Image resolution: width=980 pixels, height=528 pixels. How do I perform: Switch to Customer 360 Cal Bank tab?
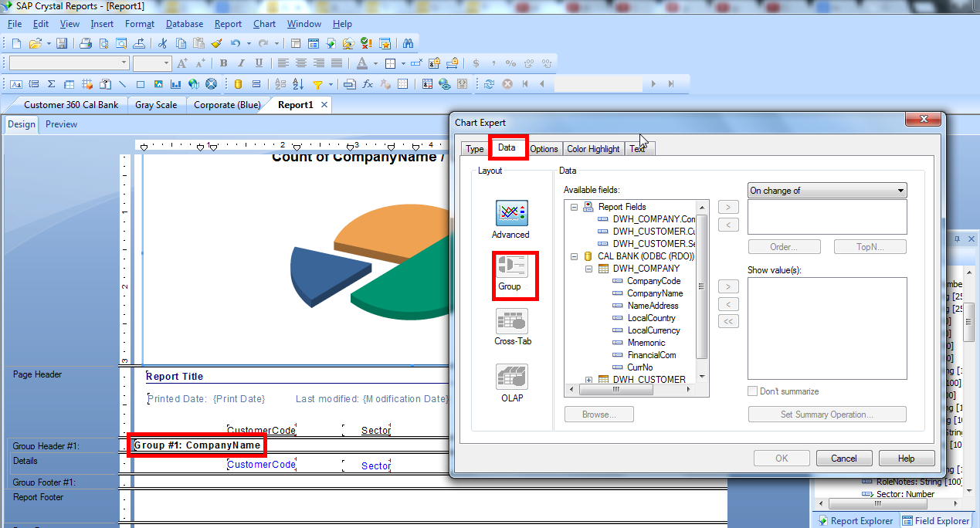pyautogui.click(x=71, y=105)
